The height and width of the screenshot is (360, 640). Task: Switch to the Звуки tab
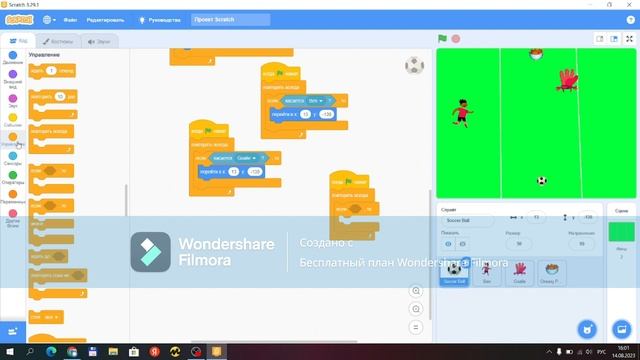pyautogui.click(x=99, y=41)
